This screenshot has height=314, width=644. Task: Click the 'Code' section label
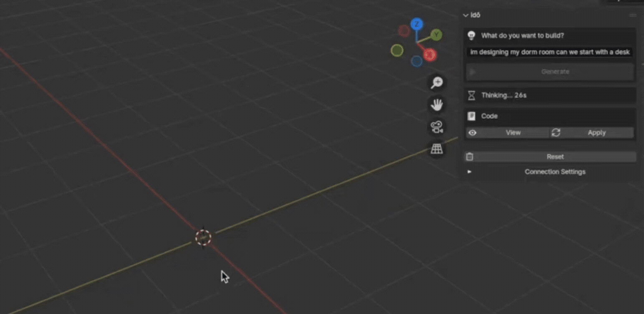(x=489, y=116)
